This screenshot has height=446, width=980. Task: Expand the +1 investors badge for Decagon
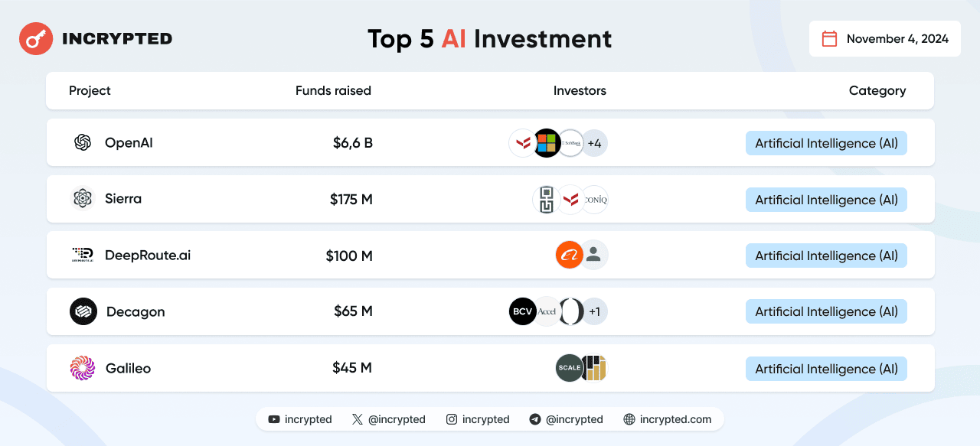(x=595, y=311)
